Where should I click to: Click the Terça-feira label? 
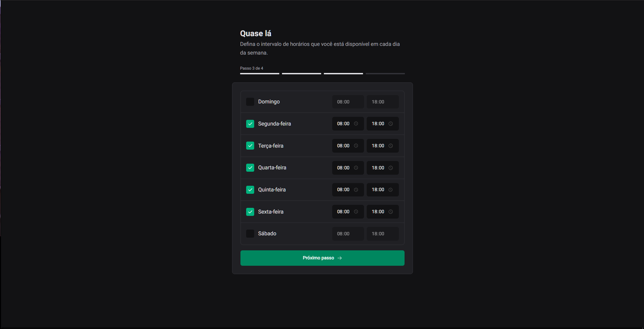(x=271, y=146)
